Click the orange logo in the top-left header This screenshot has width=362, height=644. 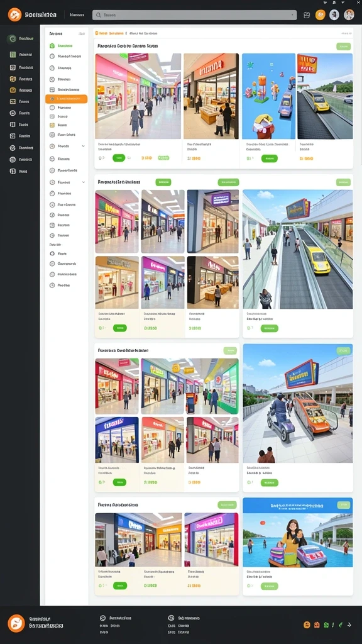(14, 15)
